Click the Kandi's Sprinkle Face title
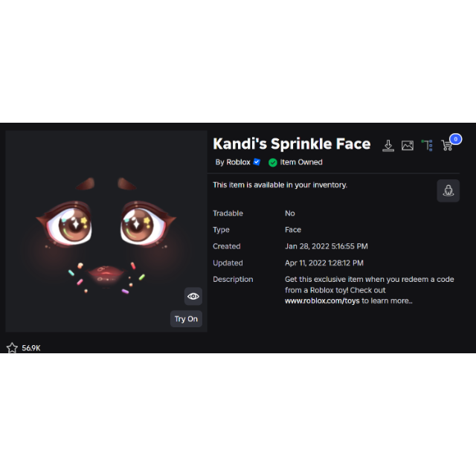This screenshot has height=476, width=476. [x=292, y=144]
